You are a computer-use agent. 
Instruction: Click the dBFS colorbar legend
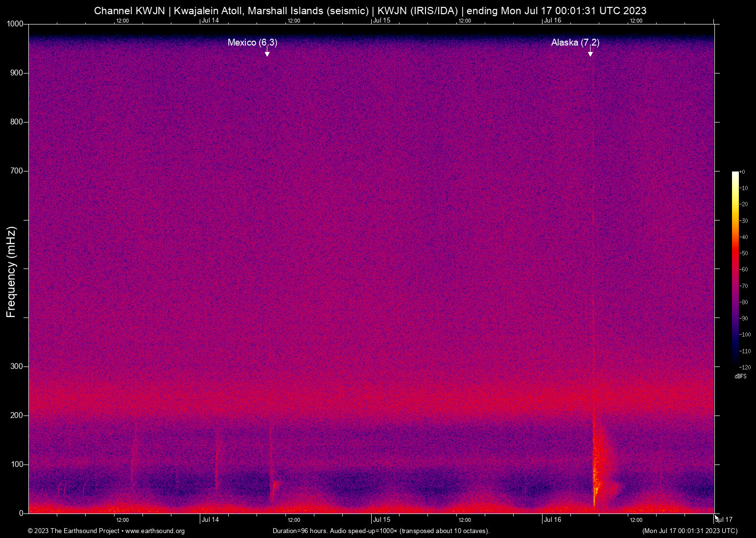pyautogui.click(x=741, y=376)
